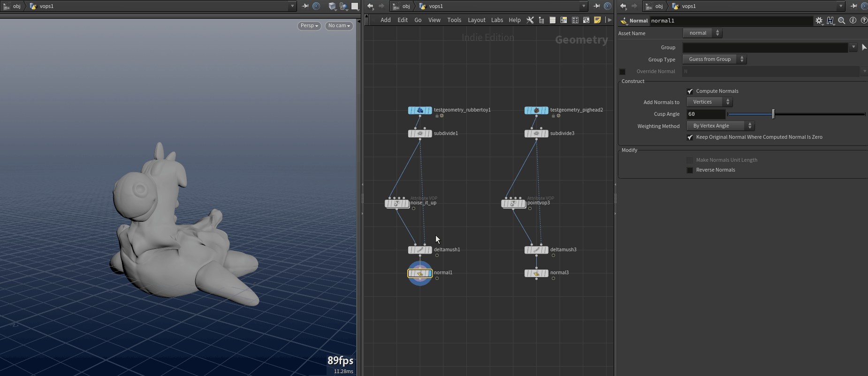Click the Group input field
Viewport: 868px width, 376px height.
pyautogui.click(x=765, y=47)
